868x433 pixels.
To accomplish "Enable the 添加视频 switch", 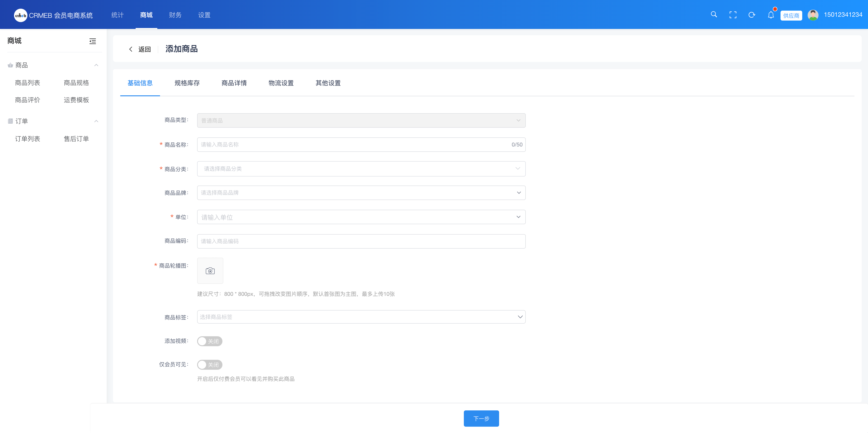I will click(x=209, y=341).
